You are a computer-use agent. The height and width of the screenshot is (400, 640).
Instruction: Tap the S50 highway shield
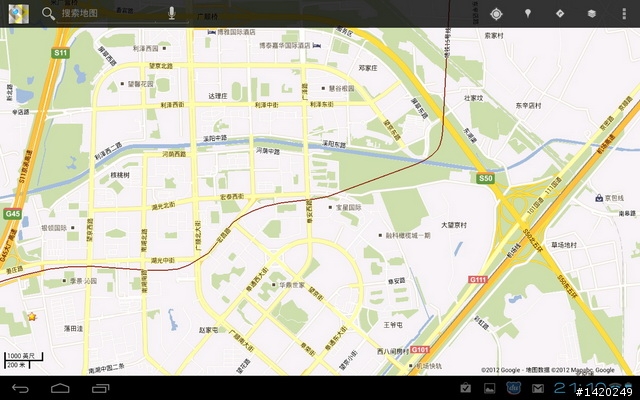485,178
